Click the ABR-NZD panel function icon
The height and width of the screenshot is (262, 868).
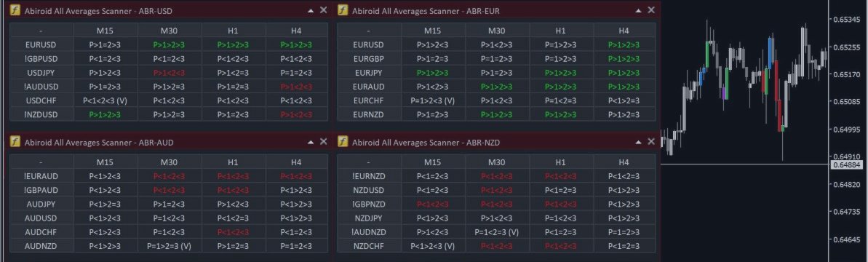point(343,142)
